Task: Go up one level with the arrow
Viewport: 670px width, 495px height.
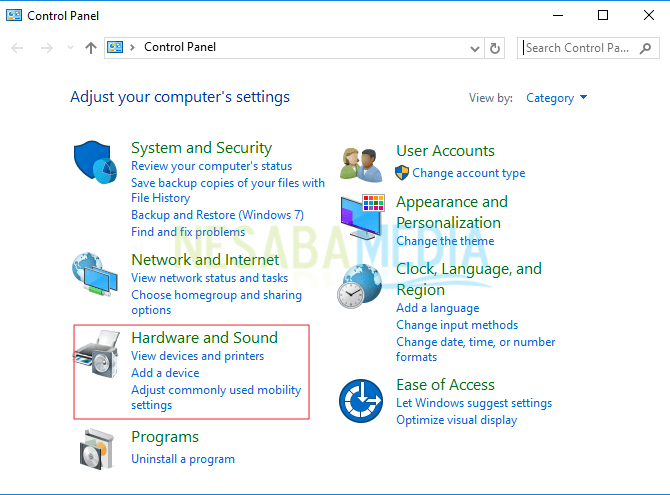Action: click(91, 47)
